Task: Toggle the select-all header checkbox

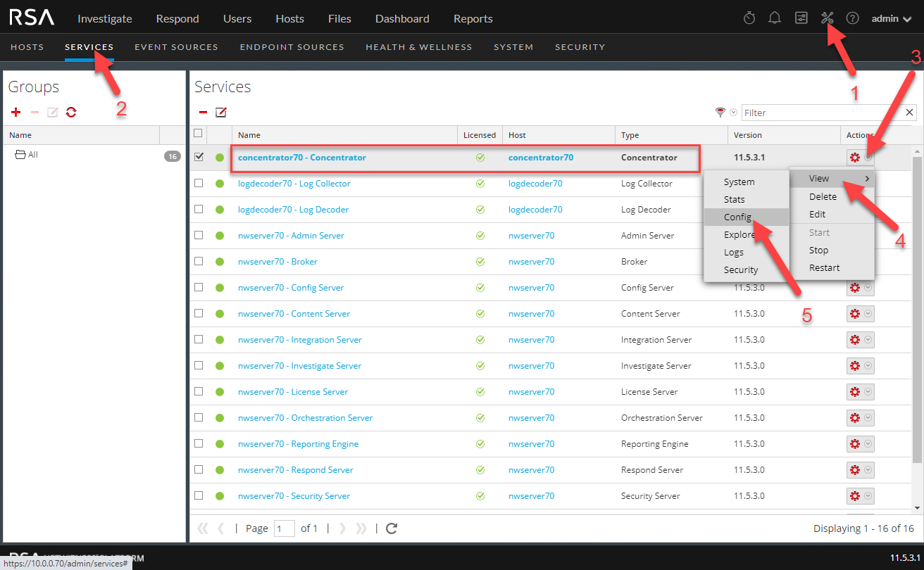Action: [x=198, y=134]
